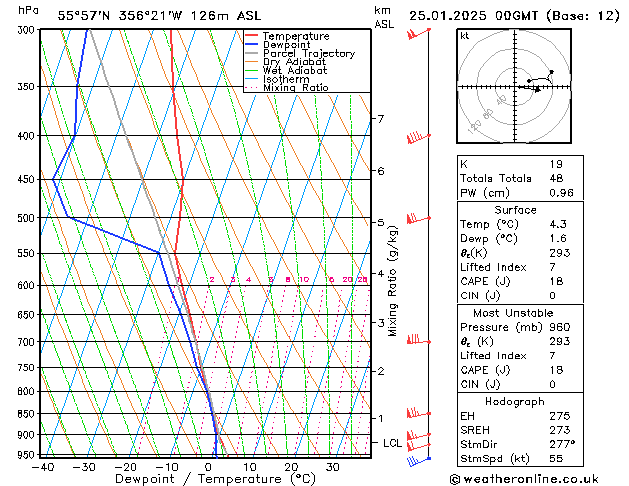The width and height of the screenshot is (629, 486).
Task: Click the 850 hPa wind barb
Action: click(x=418, y=413)
